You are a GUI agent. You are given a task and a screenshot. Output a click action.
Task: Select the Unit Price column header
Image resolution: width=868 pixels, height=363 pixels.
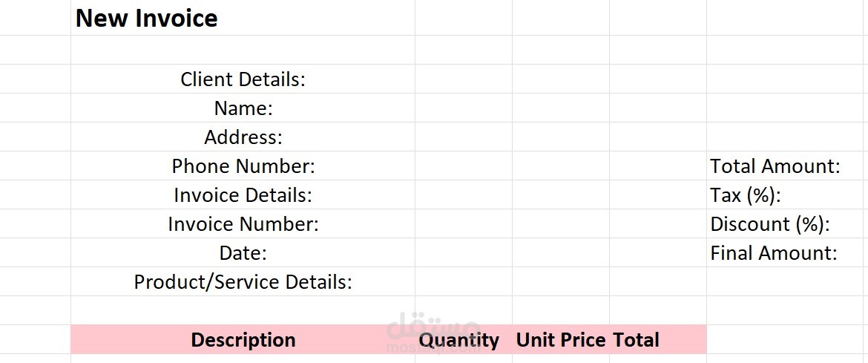coord(561,339)
